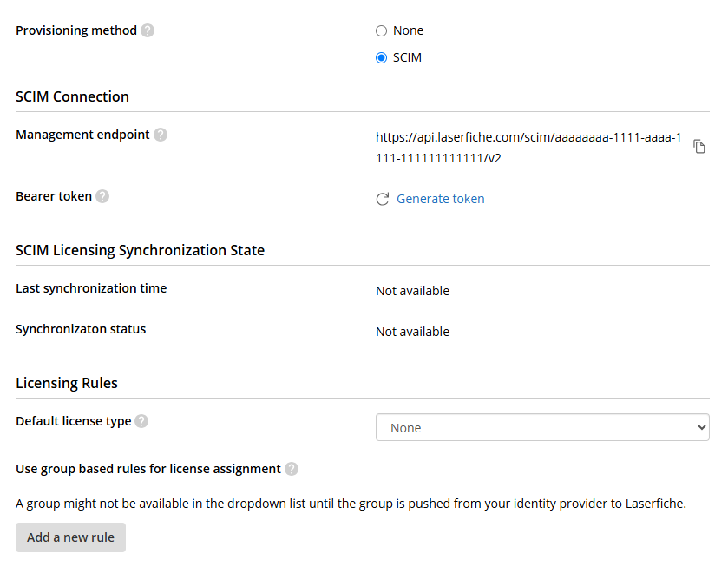Open the Provisioning method help tooltip
The height and width of the screenshot is (567, 728).
pyautogui.click(x=148, y=30)
